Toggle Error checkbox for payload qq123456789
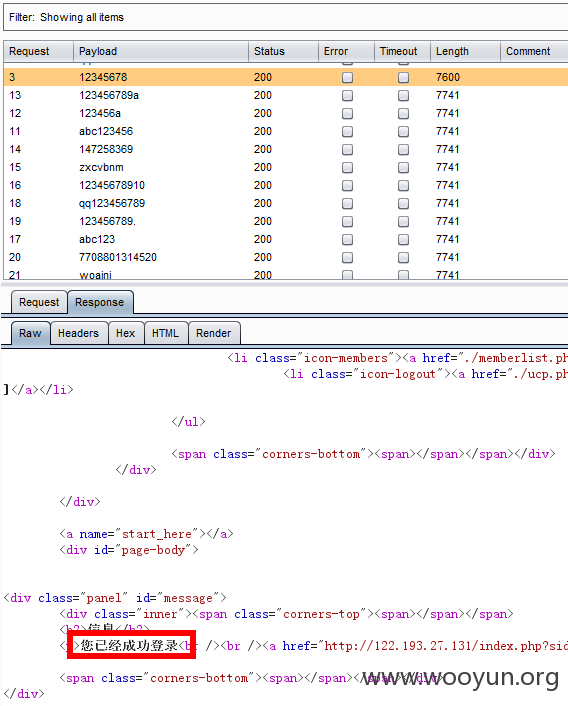This screenshot has height=706, width=568. (x=347, y=204)
